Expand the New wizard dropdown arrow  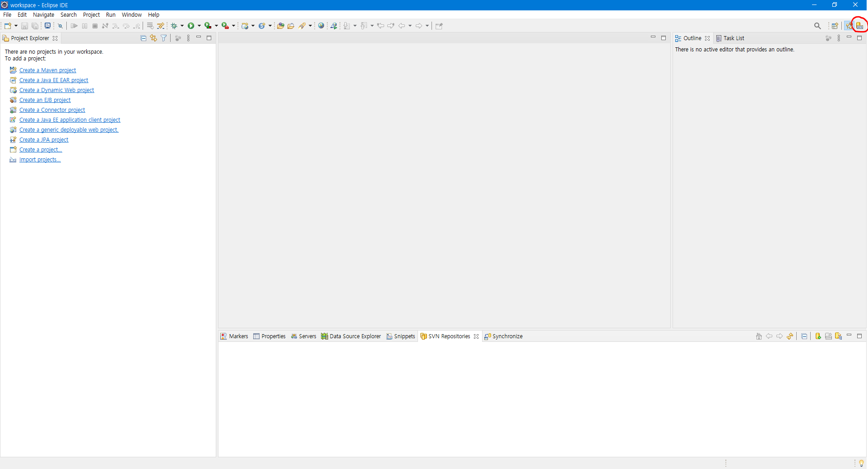point(16,26)
